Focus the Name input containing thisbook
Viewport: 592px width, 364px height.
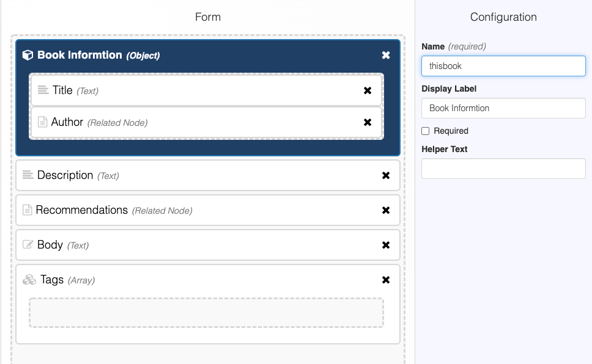503,66
